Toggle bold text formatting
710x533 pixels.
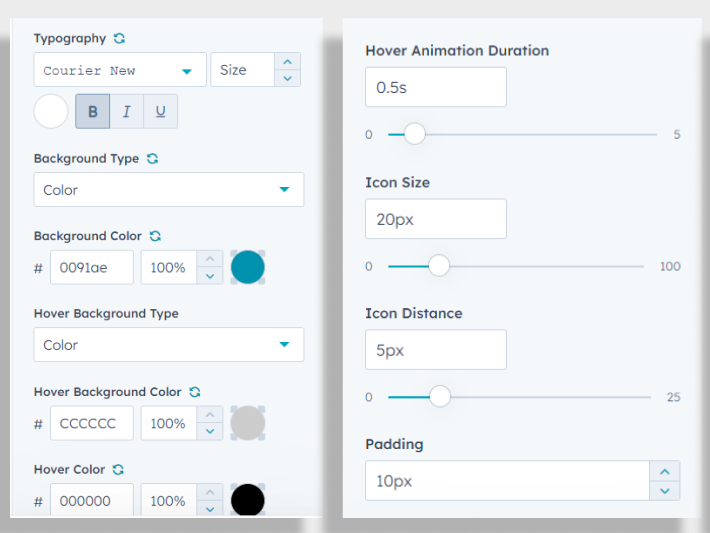pos(92,111)
